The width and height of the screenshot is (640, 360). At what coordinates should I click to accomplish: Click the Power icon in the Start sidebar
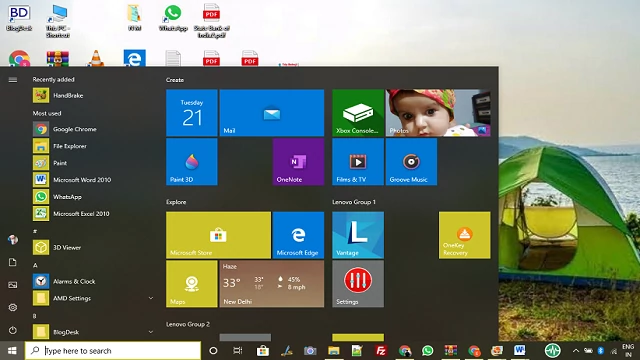coord(13,330)
